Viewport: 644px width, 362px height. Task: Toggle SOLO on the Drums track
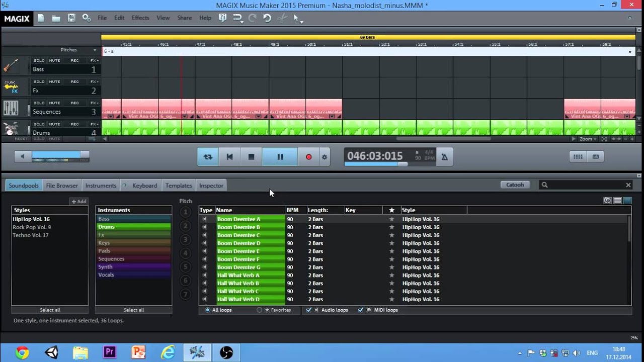pos(39,124)
